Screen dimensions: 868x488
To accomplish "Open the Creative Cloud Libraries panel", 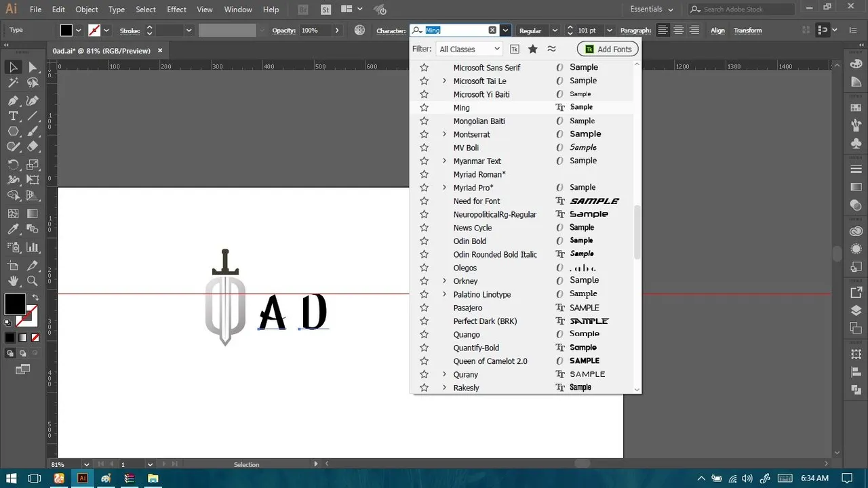I will coord(856,232).
